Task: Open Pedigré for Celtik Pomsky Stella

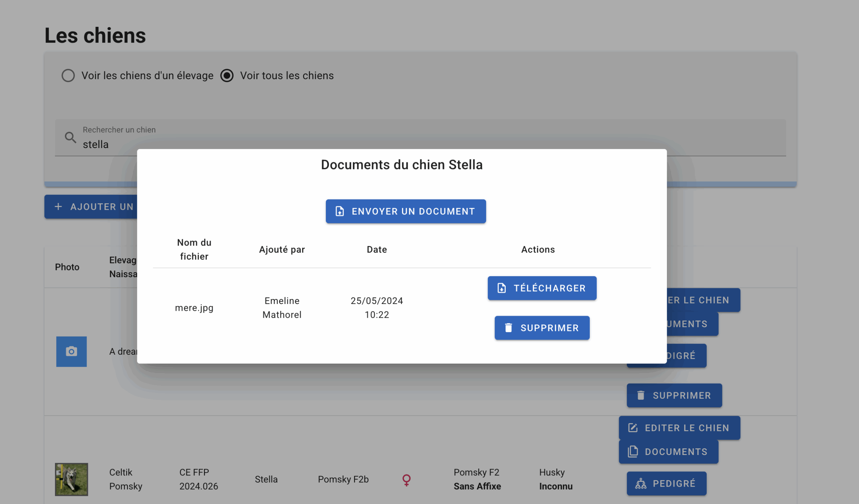Action: click(x=666, y=483)
